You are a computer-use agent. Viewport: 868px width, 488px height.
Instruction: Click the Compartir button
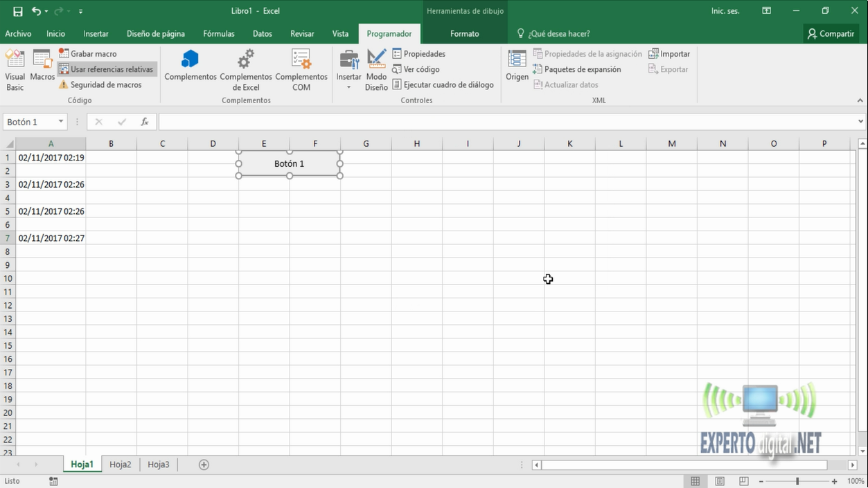pos(831,33)
